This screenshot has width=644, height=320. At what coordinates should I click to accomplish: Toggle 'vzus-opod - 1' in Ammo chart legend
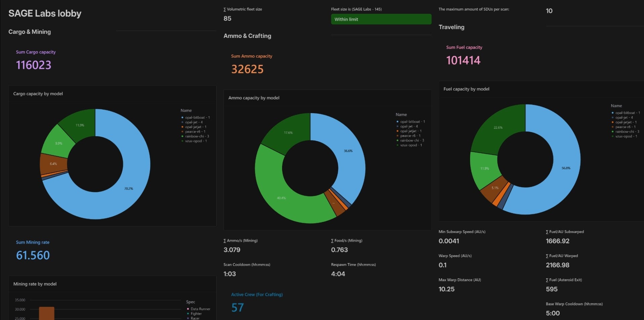[409, 145]
